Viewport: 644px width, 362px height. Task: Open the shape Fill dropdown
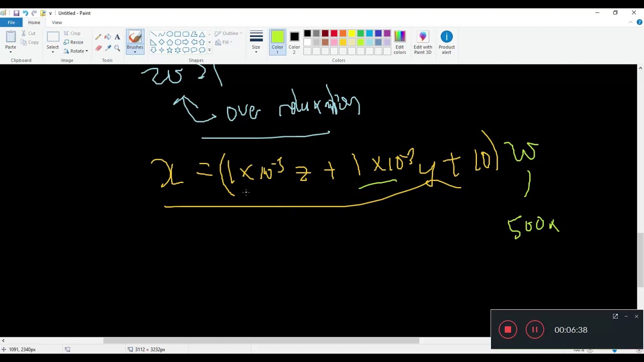coord(223,42)
